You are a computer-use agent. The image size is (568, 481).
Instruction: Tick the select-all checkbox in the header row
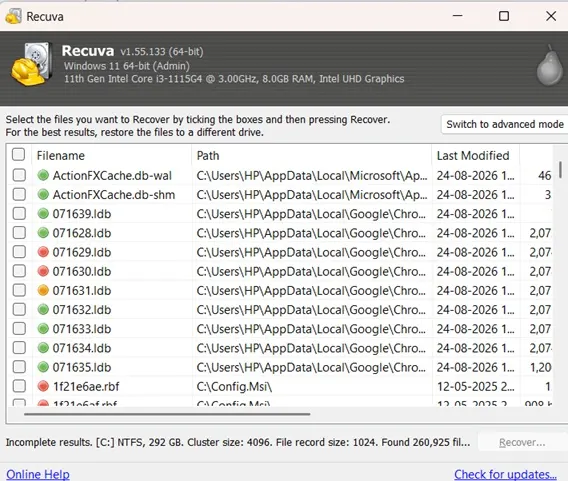[x=18, y=155]
